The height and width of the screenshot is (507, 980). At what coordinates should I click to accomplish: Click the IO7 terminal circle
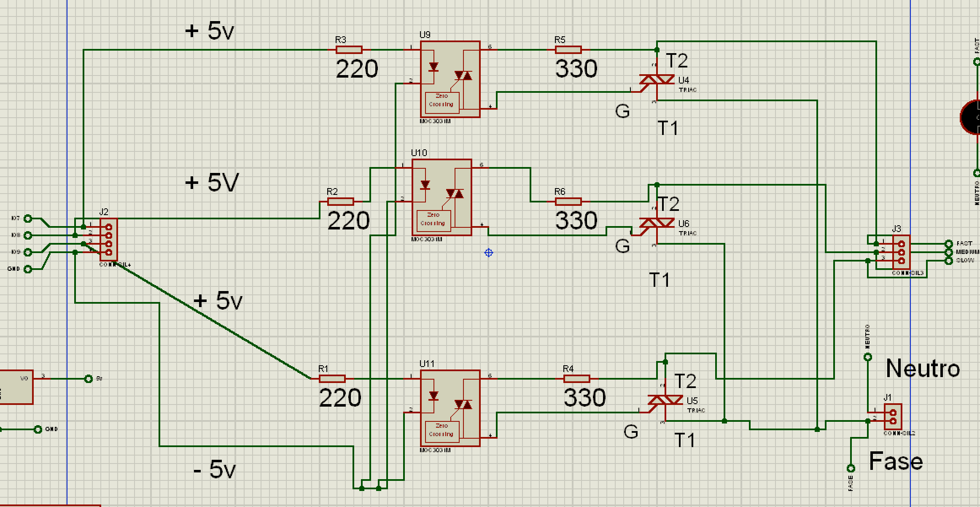28,218
